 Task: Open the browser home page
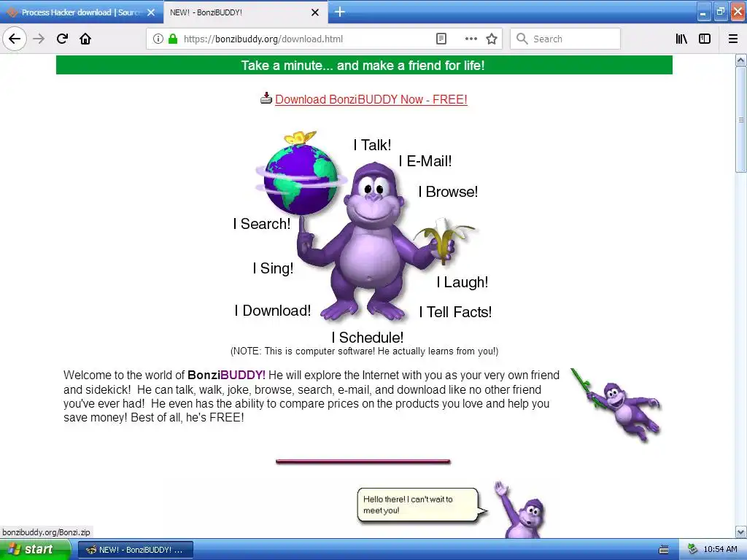pyautogui.click(x=85, y=39)
